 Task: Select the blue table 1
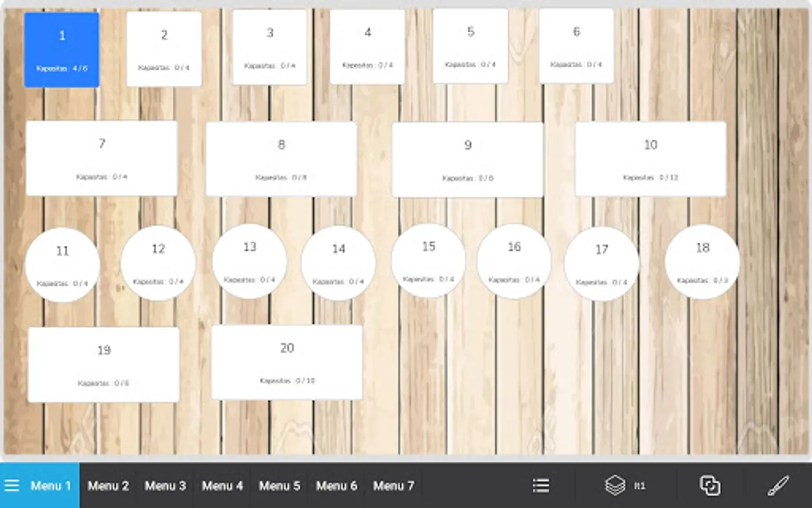coord(61,50)
